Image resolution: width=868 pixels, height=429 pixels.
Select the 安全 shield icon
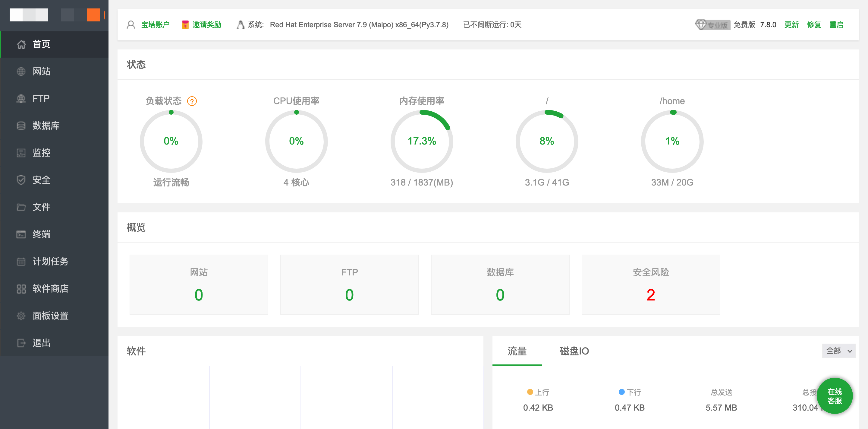[x=21, y=180]
